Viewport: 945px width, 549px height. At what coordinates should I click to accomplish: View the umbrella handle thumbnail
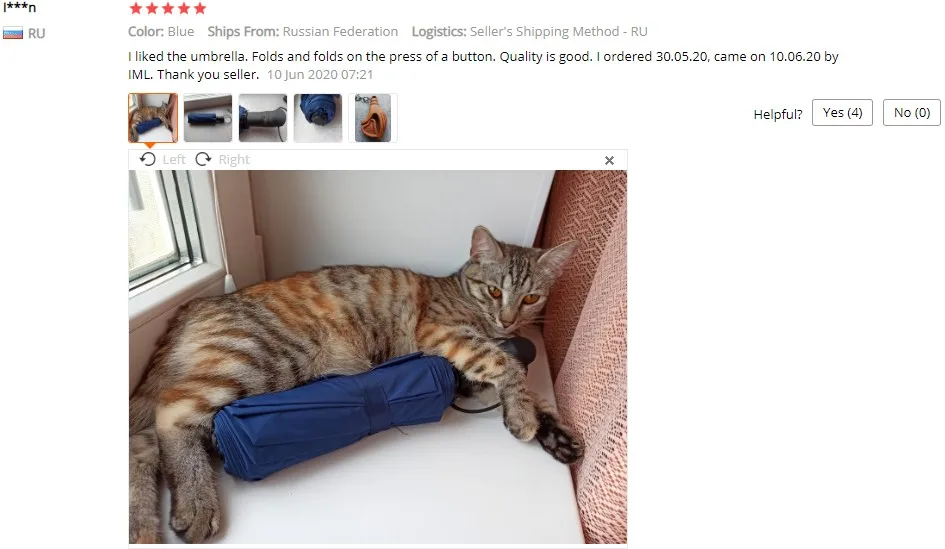point(263,118)
